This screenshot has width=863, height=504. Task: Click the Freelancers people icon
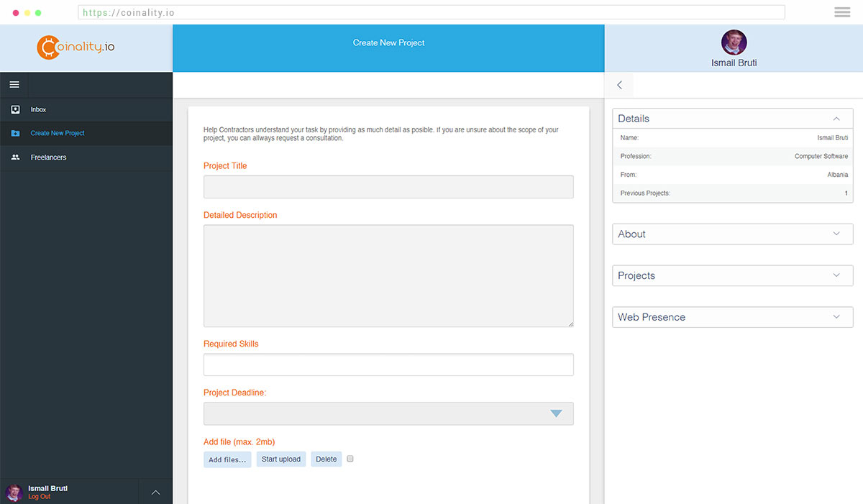click(15, 157)
